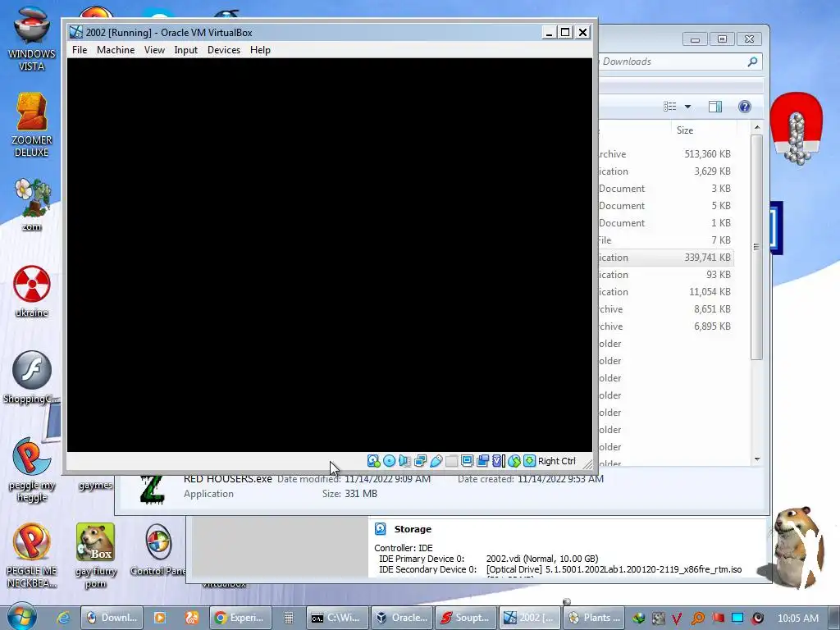This screenshot has height=630, width=840.
Task: Click the green arrow keyboard capture indicator
Action: tap(529, 461)
